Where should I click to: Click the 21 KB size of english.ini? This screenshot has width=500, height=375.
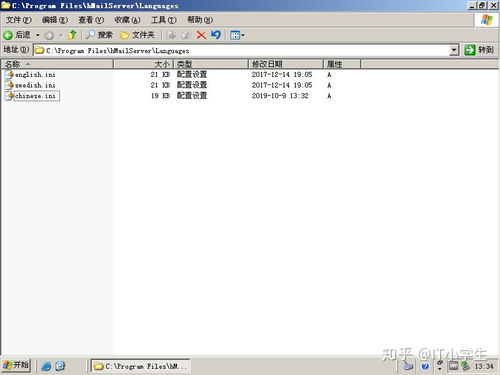(160, 75)
